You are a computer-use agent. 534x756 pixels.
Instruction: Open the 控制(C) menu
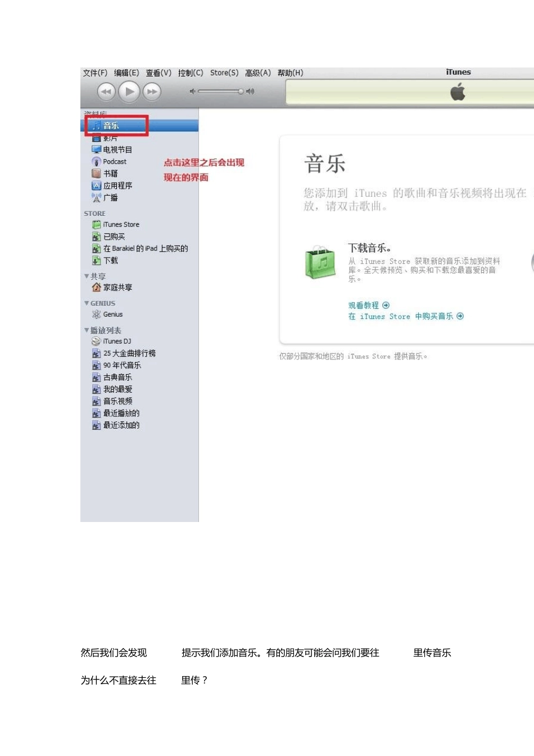coord(191,73)
